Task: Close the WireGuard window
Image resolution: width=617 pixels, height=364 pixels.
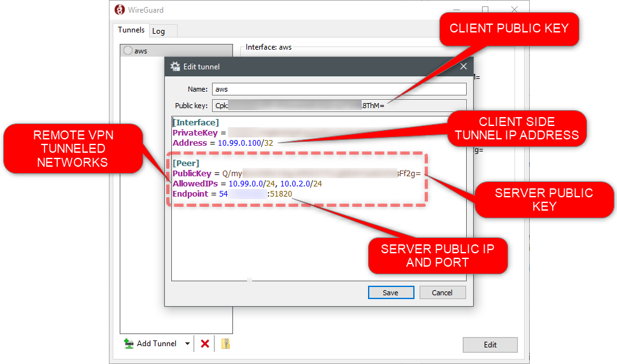Action: tap(514, 10)
